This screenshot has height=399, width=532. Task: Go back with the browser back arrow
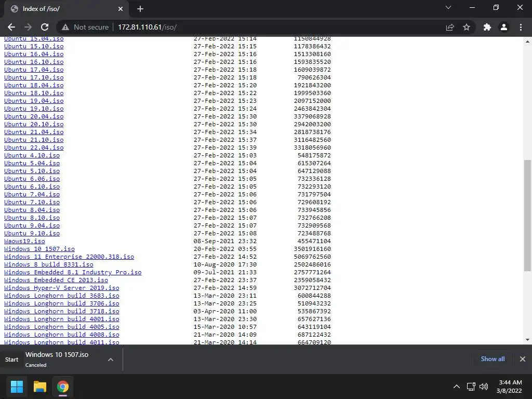11,27
